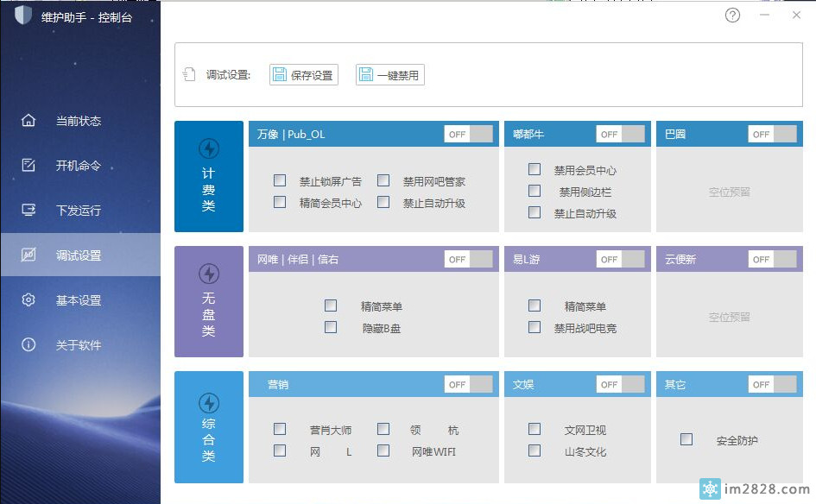Toggle the 万像 | Pub_OL OFF switch

point(468,134)
